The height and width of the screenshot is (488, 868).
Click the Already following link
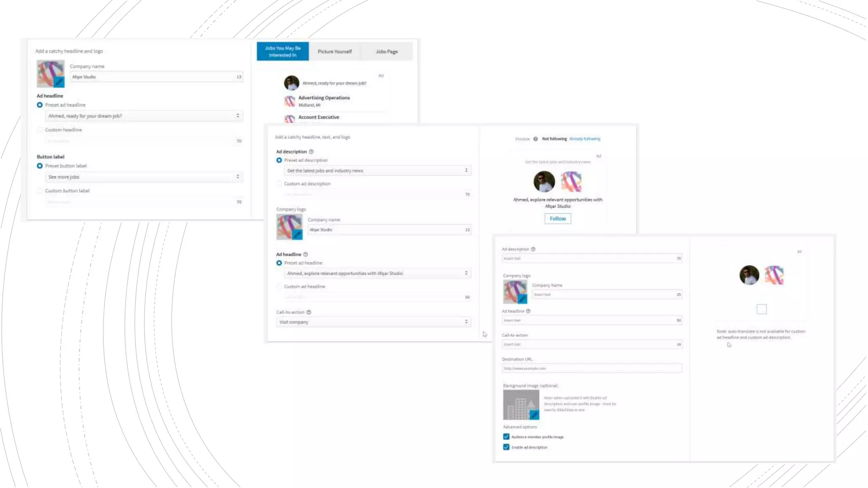coord(584,139)
